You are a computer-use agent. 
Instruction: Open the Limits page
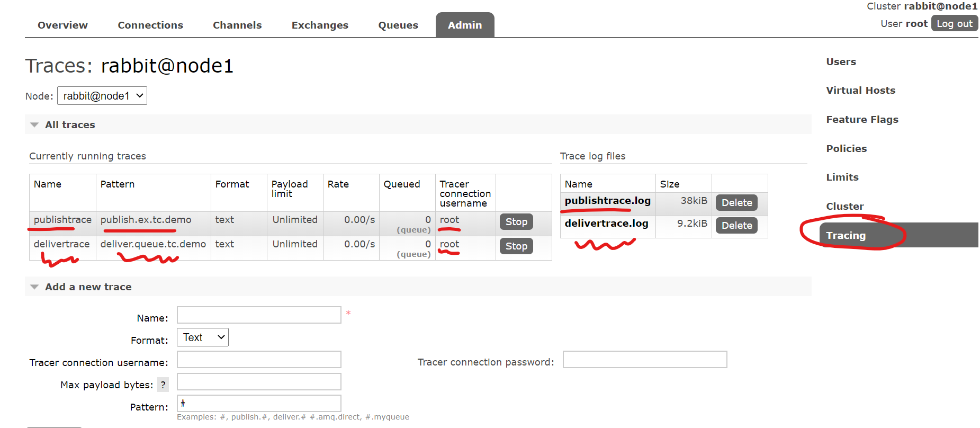842,177
